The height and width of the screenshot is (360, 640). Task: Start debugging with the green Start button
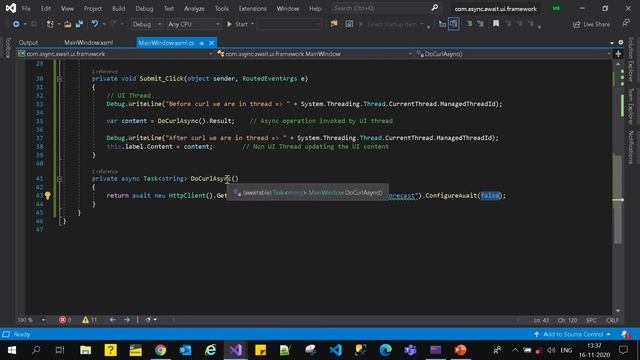[x=237, y=24]
